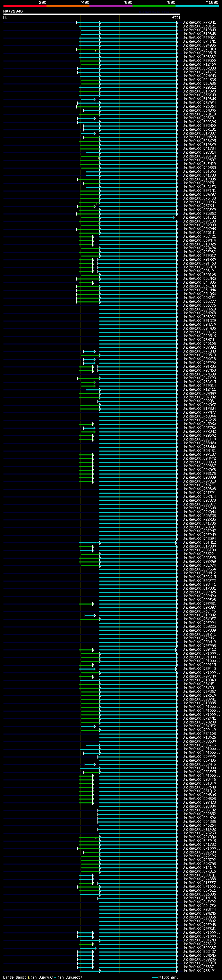Select hit UniRef100_P12411
222x980 pixels.
coord(199,389)
